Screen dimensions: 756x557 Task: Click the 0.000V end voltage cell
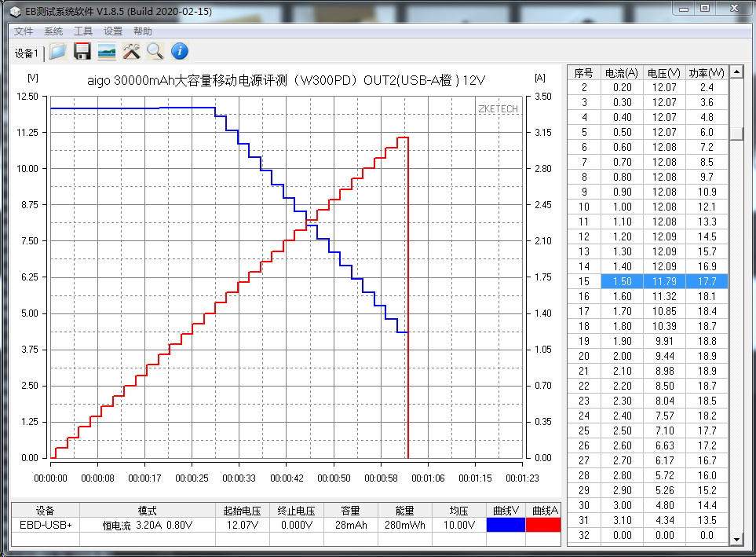click(297, 525)
